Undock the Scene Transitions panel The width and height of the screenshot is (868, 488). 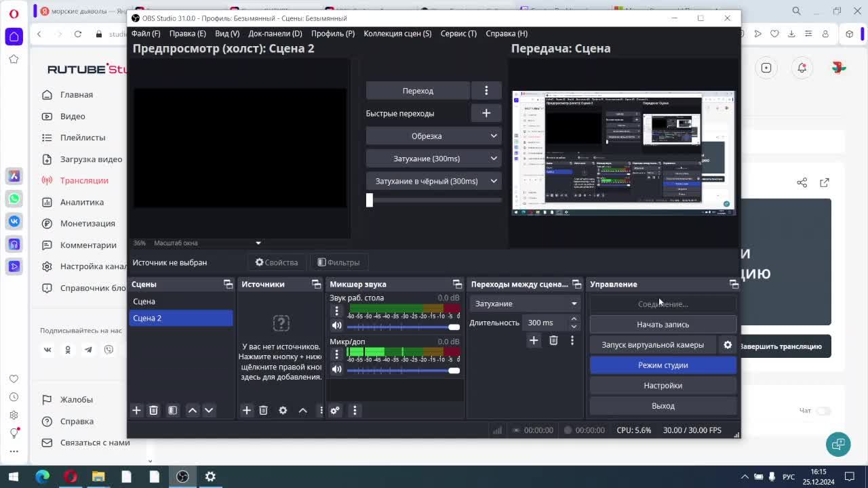(x=576, y=284)
